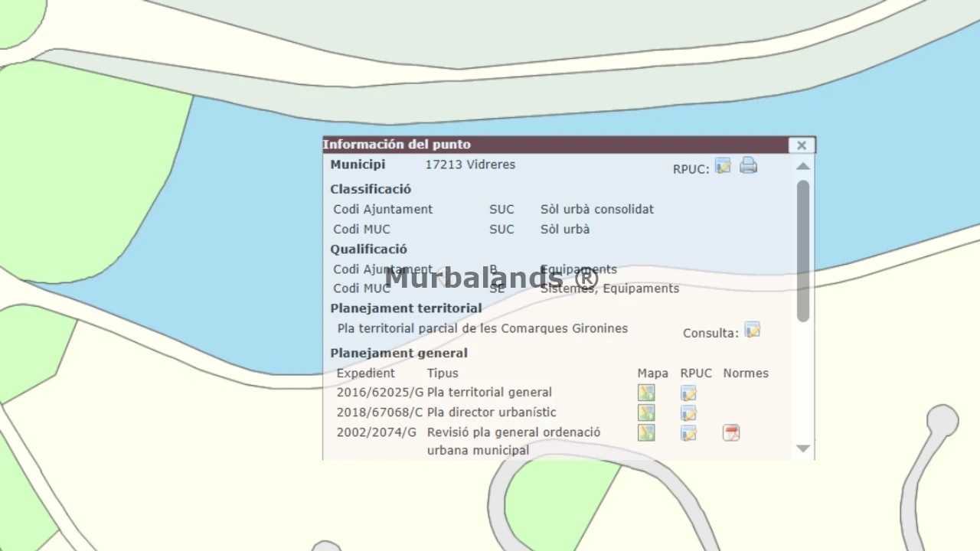Close the Información del punto panel
The image size is (980, 551).
(802, 145)
